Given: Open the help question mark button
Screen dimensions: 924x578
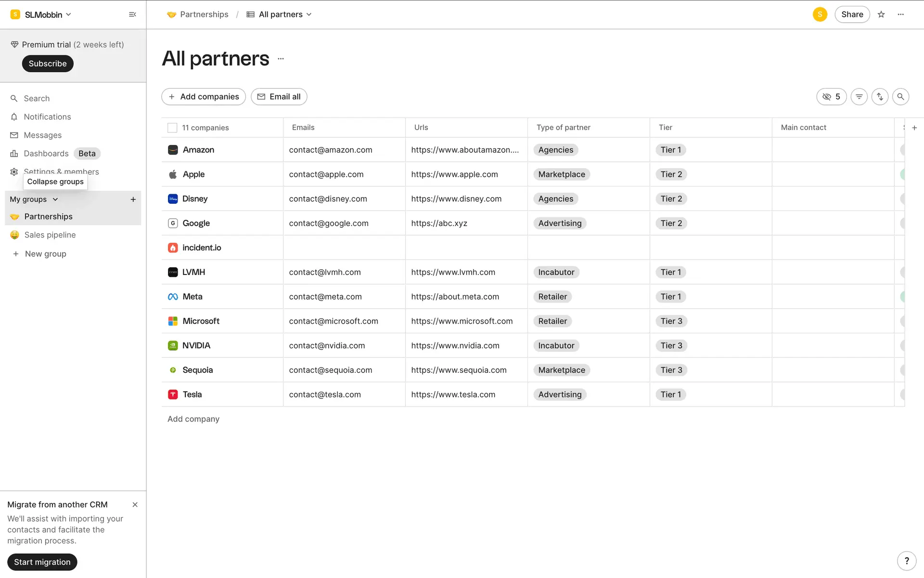Looking at the screenshot, I should pyautogui.click(x=907, y=561).
